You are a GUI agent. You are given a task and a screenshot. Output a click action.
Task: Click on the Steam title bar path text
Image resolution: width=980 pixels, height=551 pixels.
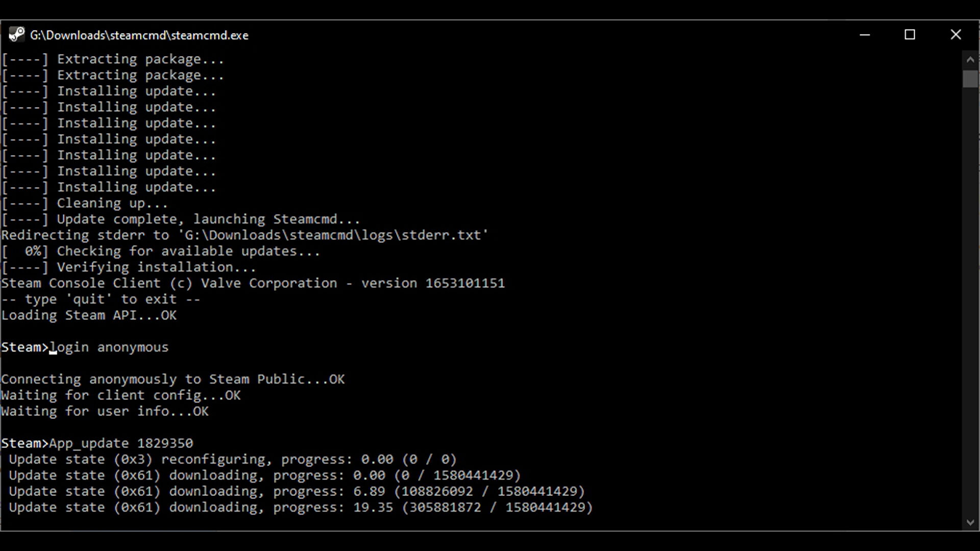(x=139, y=35)
